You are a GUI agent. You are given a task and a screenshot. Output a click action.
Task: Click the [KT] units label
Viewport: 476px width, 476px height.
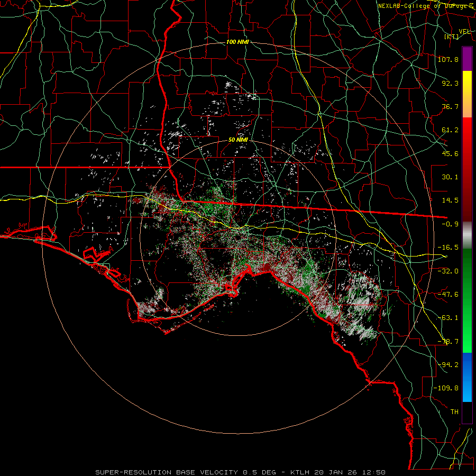(x=452, y=36)
